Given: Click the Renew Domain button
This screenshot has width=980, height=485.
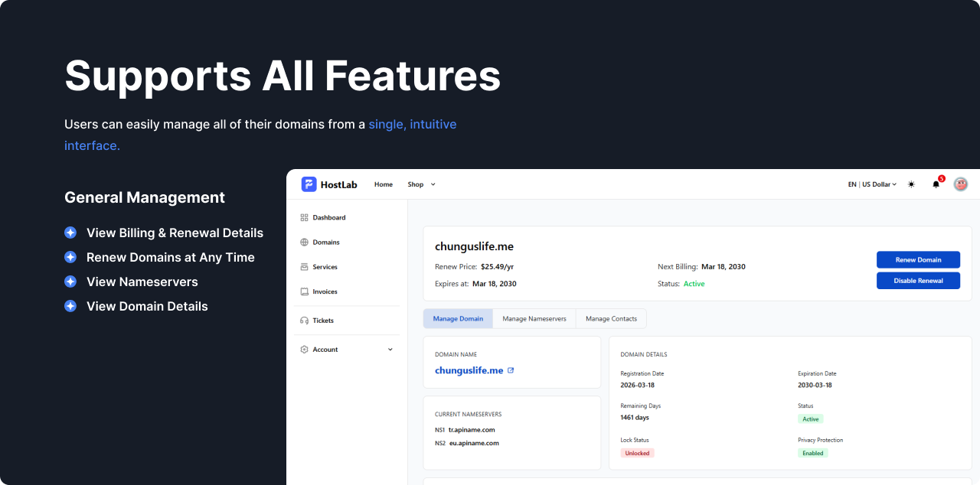Looking at the screenshot, I should [x=918, y=260].
